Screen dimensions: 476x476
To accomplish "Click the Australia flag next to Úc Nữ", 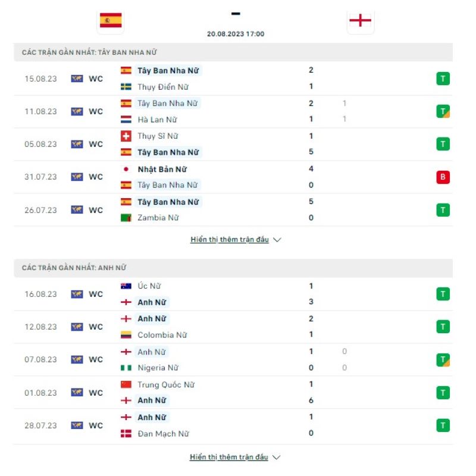I will 126,286.
